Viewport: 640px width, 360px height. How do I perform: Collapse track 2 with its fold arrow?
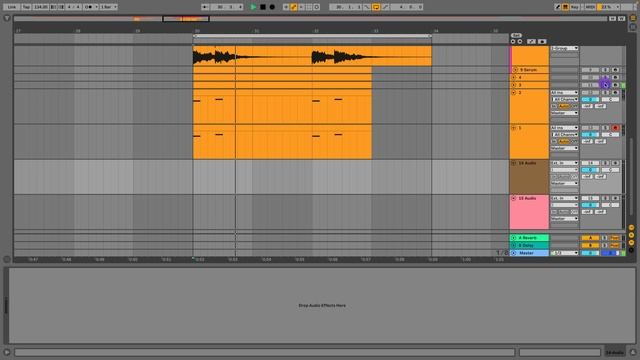pos(514,93)
